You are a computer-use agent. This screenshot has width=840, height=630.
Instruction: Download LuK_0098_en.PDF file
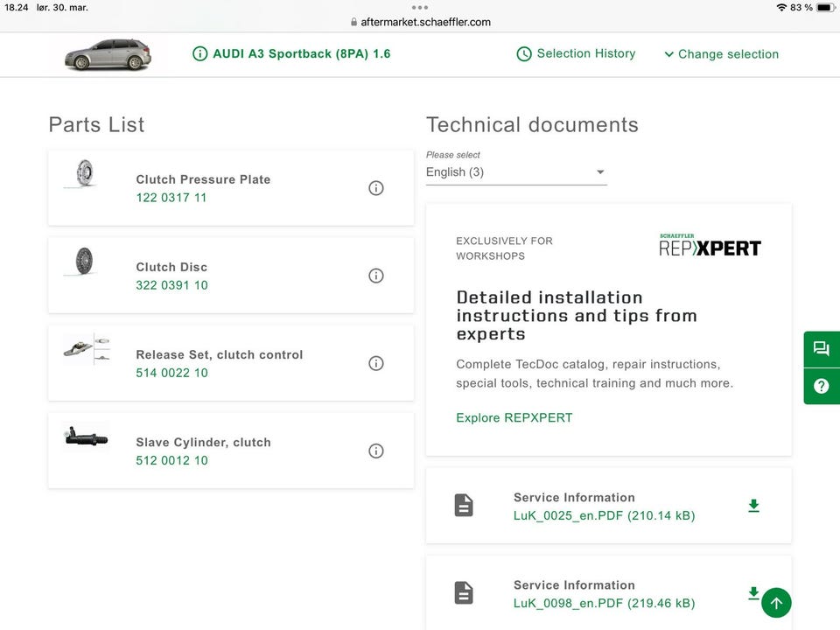point(753,592)
